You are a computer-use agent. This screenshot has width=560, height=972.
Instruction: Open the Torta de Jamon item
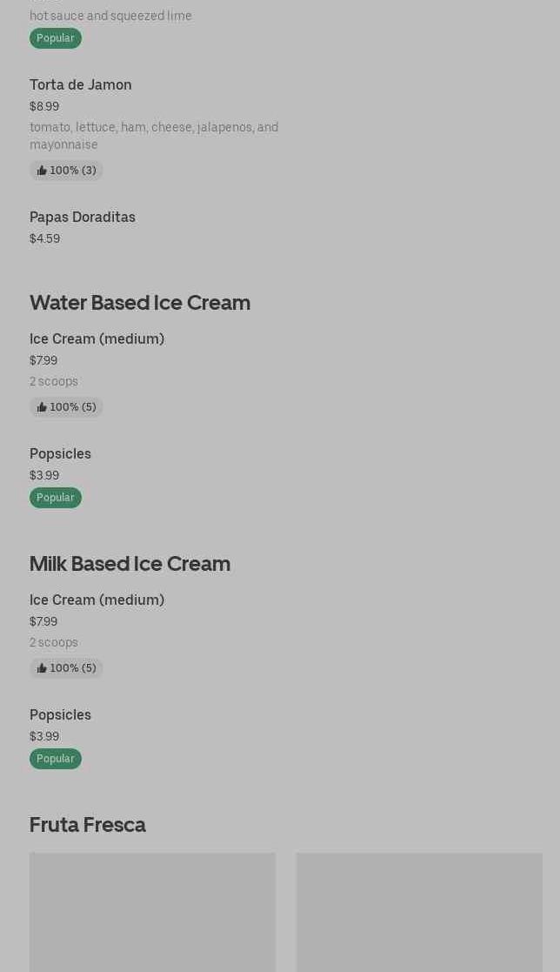click(81, 84)
